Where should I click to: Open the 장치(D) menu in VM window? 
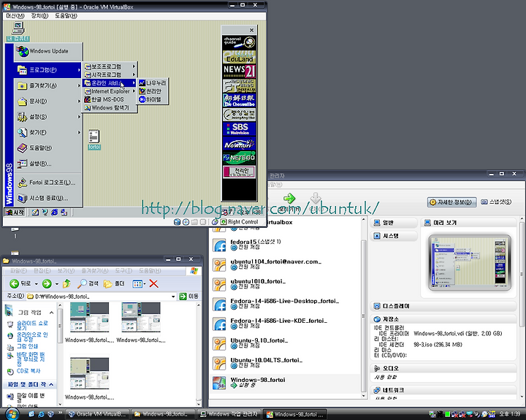click(x=39, y=16)
